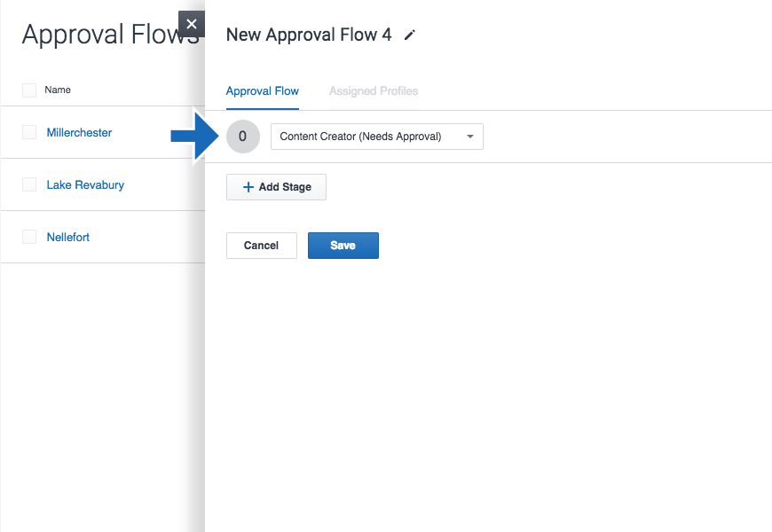Click the Name column header
The image size is (772, 532).
(58, 90)
